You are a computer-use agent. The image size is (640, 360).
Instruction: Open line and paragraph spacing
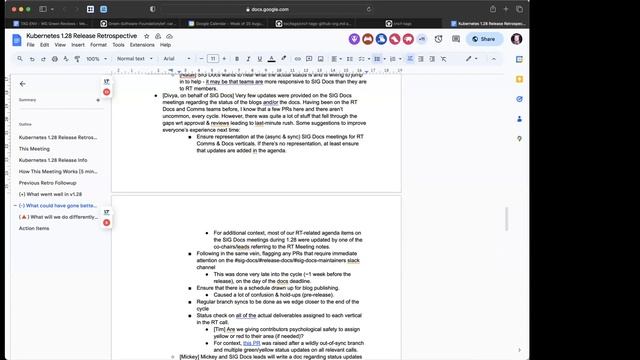[350, 59]
